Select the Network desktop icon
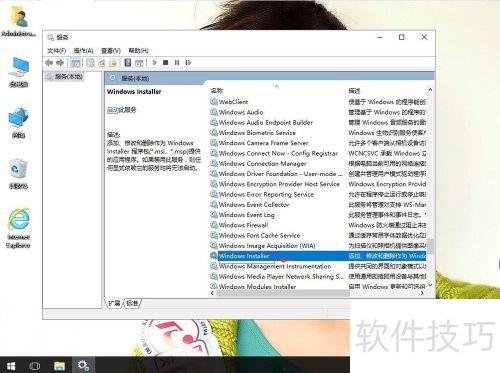Screen dimensions: 500x373 (x=18, y=123)
